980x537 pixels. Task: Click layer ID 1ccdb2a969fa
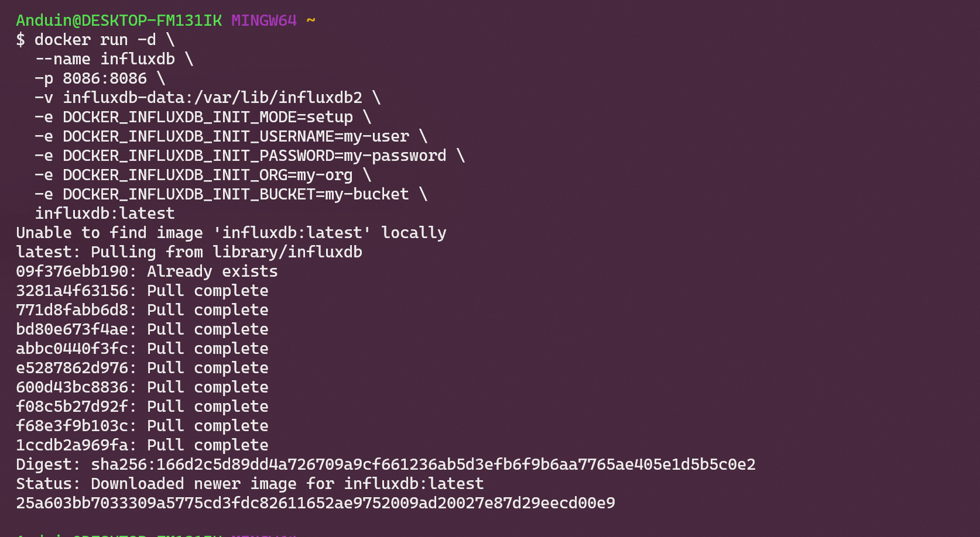[72, 445]
